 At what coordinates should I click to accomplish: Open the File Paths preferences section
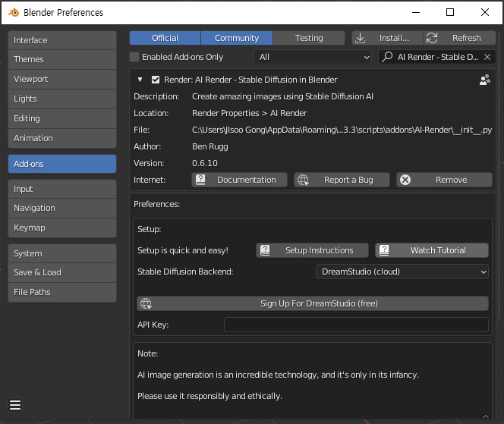point(62,292)
